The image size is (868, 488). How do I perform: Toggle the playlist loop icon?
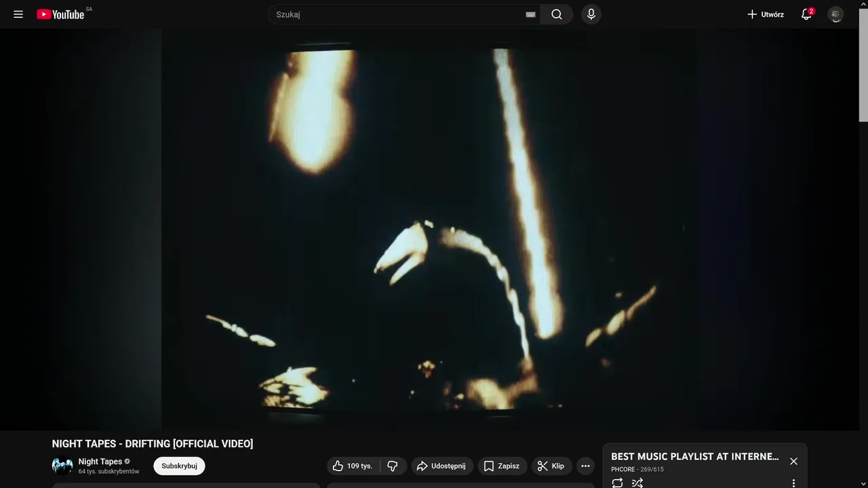pyautogui.click(x=617, y=483)
